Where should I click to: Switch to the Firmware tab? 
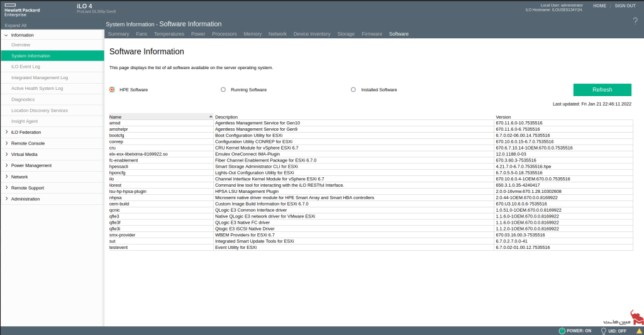coord(372,34)
